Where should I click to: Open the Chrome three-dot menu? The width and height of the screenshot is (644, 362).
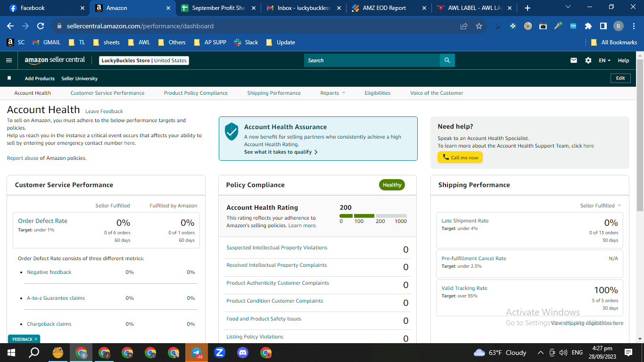pyautogui.click(x=633, y=26)
